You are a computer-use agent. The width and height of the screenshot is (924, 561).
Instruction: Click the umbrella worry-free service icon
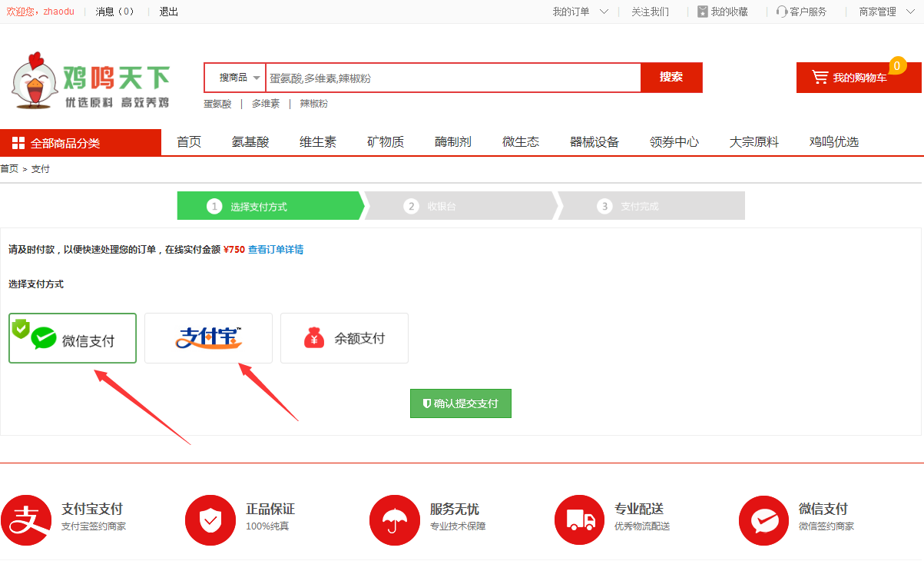pos(395,520)
